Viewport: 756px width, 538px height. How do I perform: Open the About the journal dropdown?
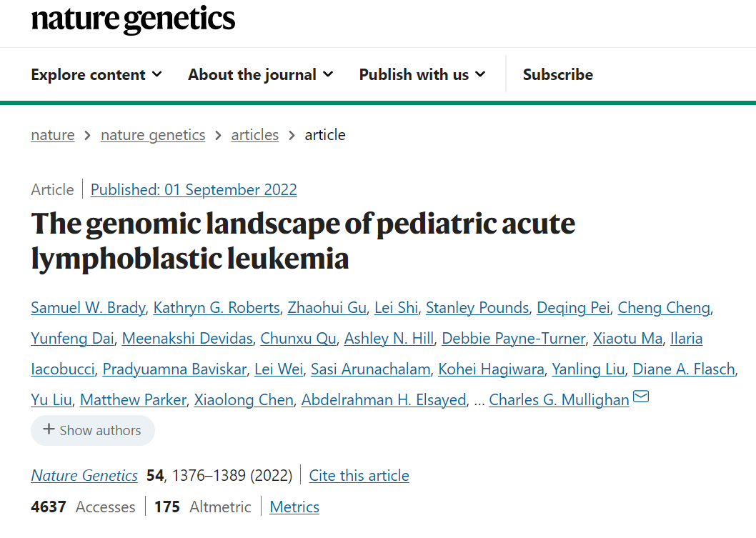coord(260,75)
